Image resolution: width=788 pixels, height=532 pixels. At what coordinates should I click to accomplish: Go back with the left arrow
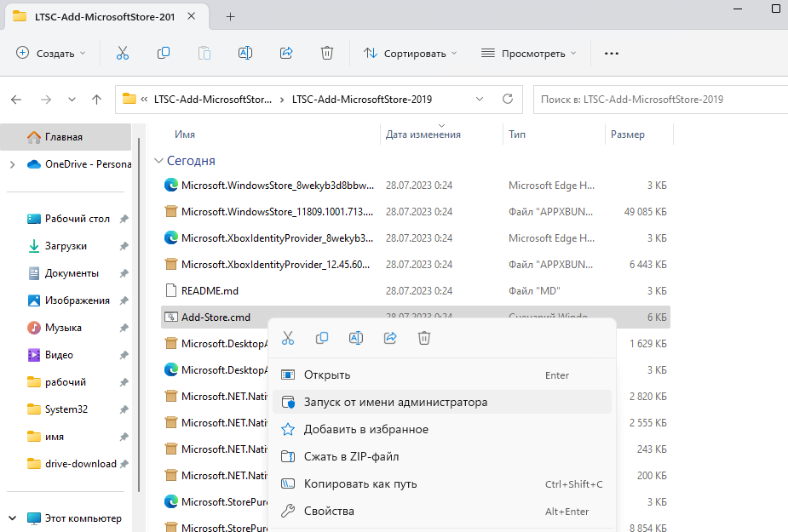point(16,100)
